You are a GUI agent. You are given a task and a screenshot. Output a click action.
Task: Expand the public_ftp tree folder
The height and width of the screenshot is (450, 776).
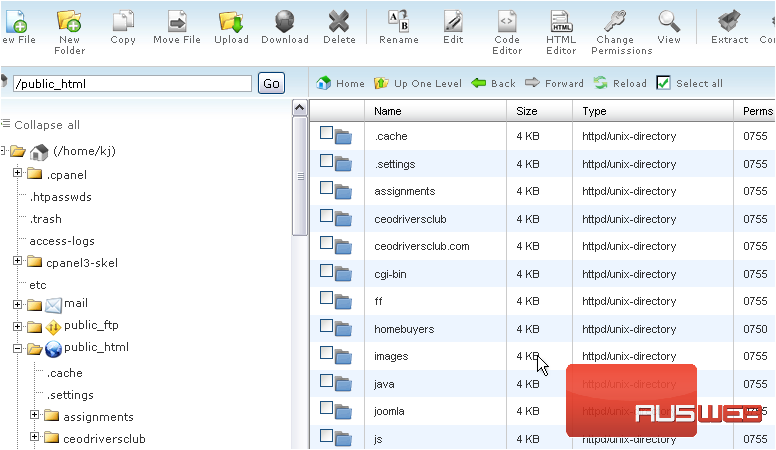pos(17,326)
